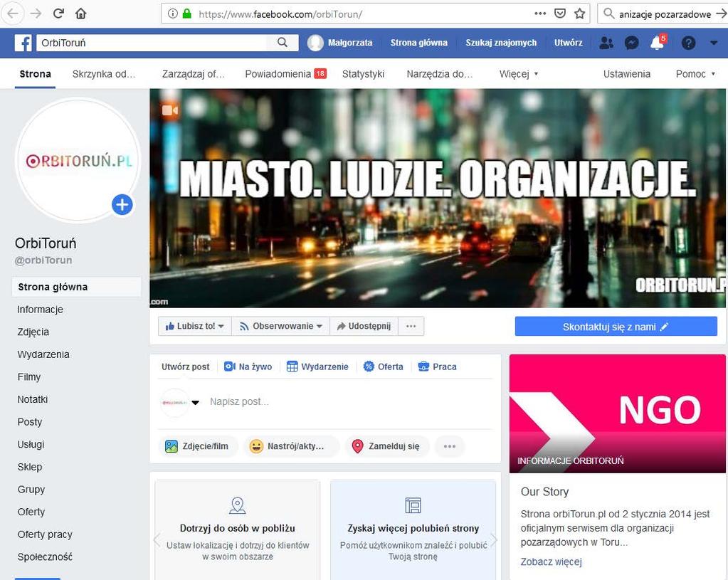The image size is (728, 580).
Task: Create a Wydarzenie from the composer
Action: point(317,367)
